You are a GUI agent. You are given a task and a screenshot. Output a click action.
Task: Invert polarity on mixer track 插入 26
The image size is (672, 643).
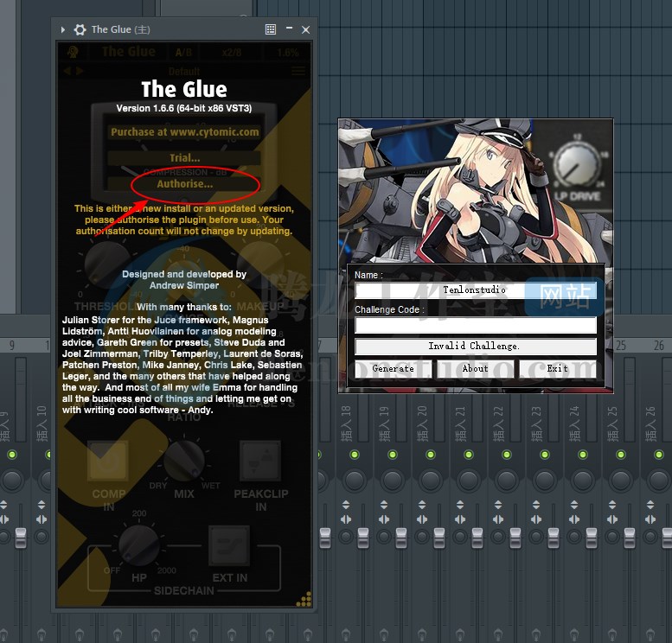coord(650,505)
